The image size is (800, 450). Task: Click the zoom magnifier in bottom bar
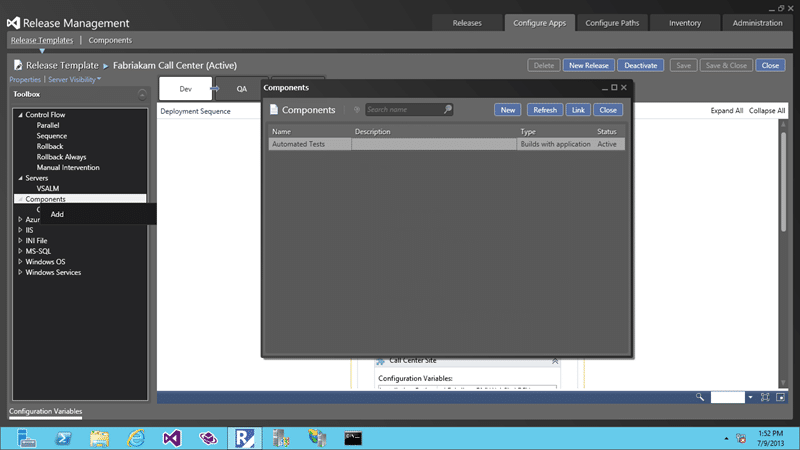(700, 397)
